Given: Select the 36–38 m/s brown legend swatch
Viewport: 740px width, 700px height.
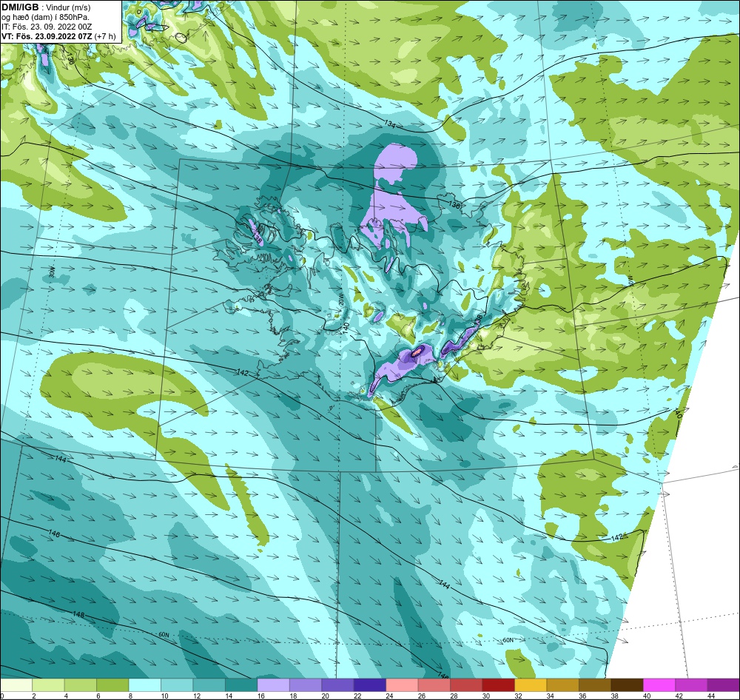Looking at the screenshot, I should click(x=594, y=685).
